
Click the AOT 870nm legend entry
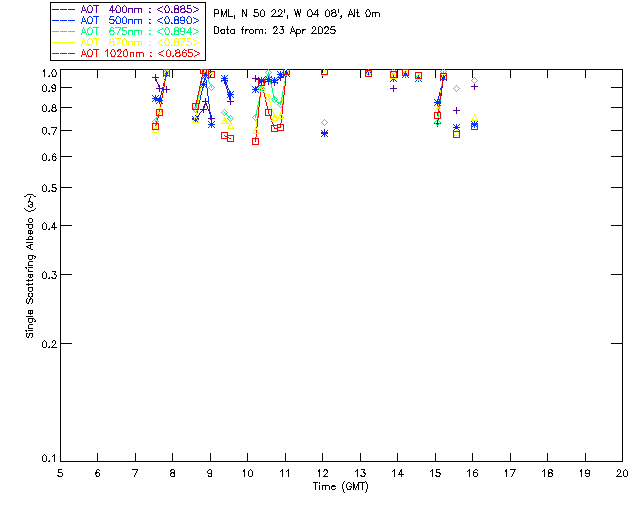point(126,42)
